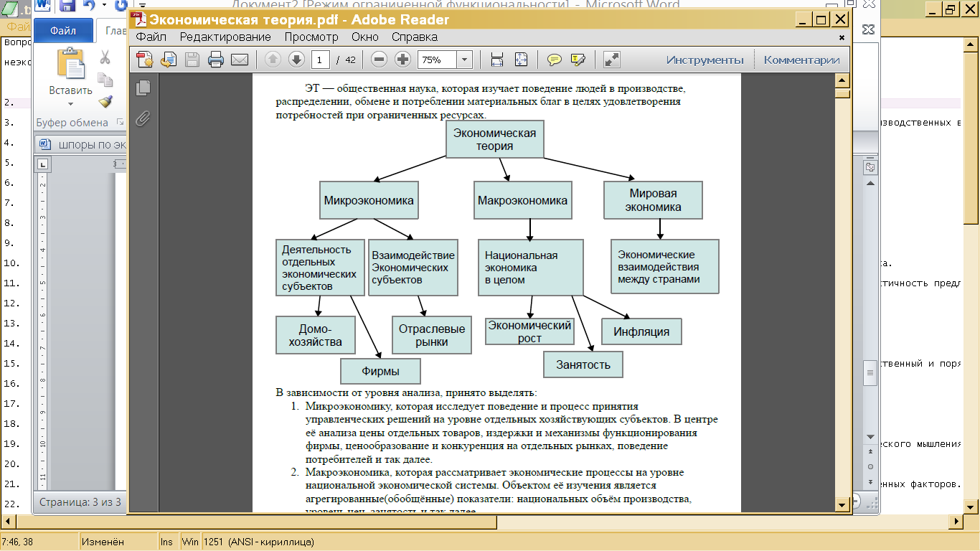This screenshot has width=980, height=551.
Task: Zoom in with the plus button
Action: pyautogui.click(x=403, y=60)
